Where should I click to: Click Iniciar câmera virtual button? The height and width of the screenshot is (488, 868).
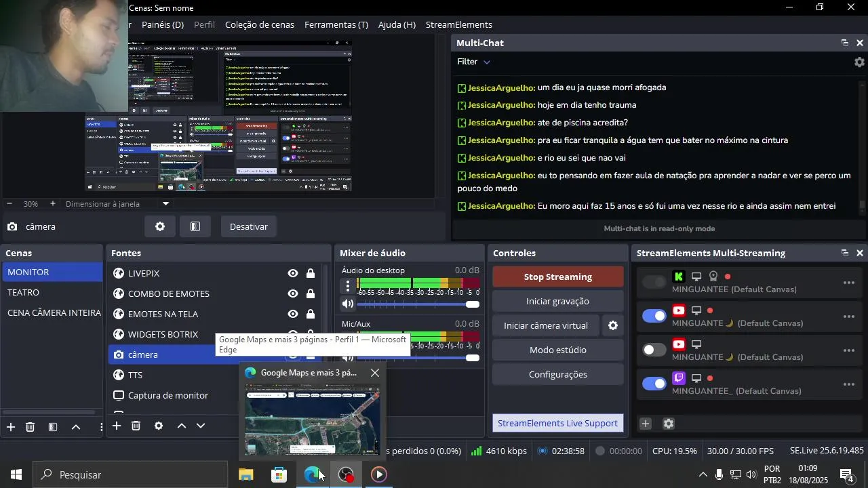click(x=546, y=325)
